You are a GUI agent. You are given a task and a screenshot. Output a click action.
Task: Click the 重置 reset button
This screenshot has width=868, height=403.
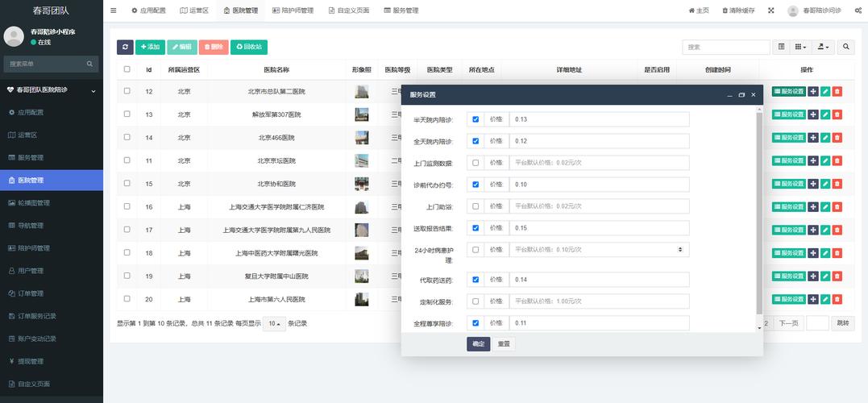[x=504, y=344]
